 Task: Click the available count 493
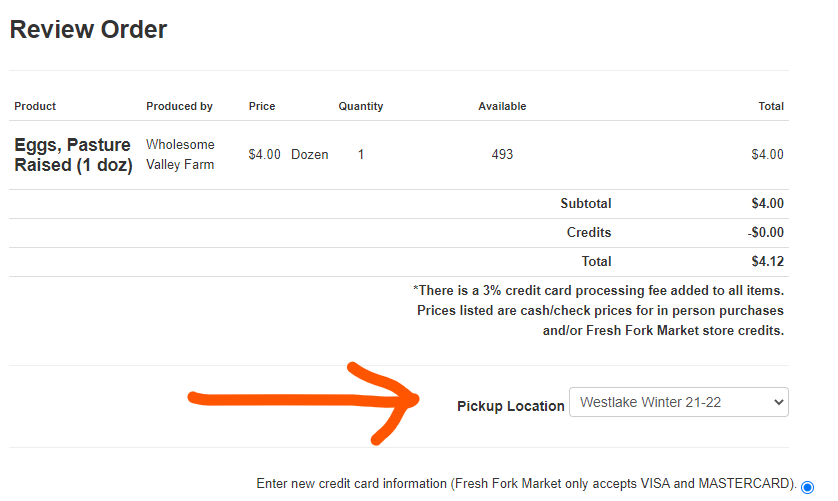pos(502,155)
